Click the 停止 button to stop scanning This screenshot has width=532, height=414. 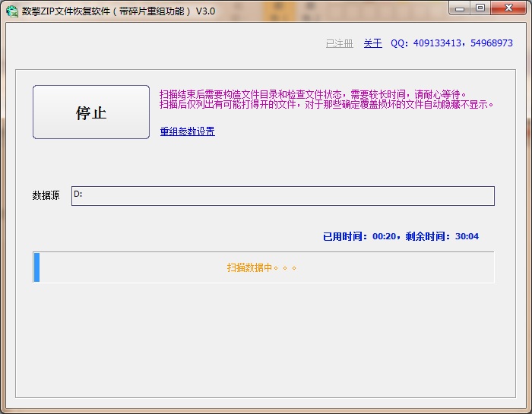click(x=91, y=112)
